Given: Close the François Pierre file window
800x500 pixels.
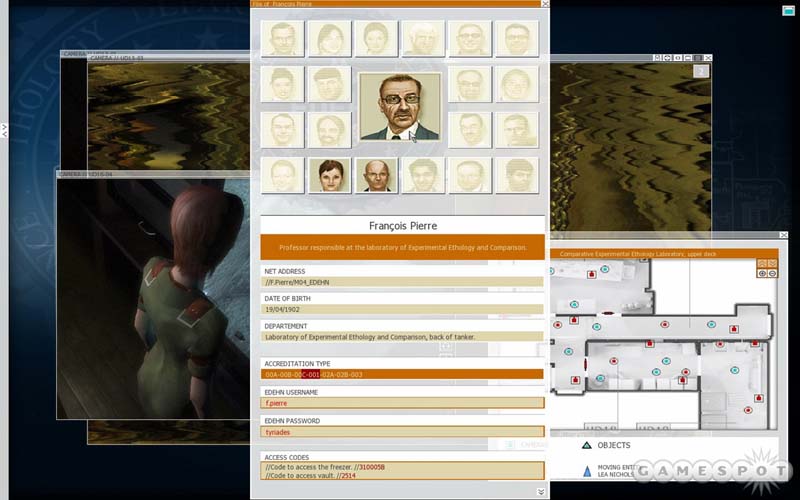Looking at the screenshot, I should [545, 4].
